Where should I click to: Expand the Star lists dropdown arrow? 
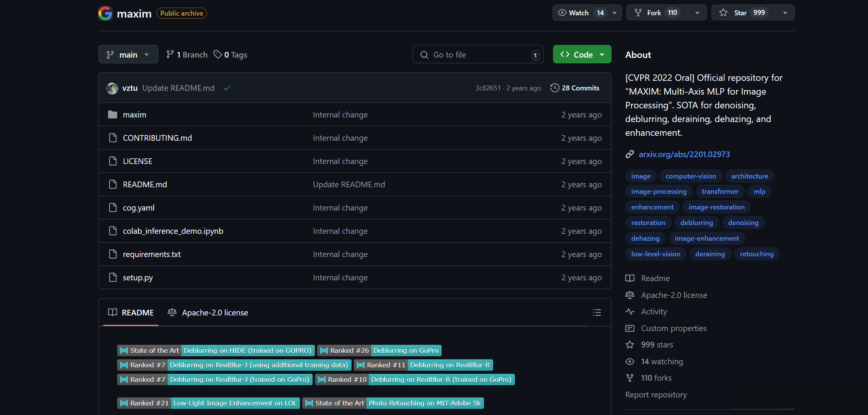tap(785, 13)
